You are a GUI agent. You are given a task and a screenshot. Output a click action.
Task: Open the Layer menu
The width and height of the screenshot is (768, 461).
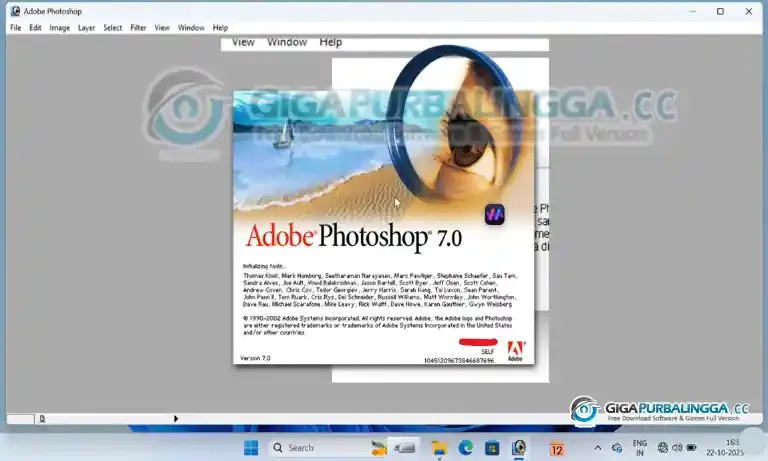pos(86,28)
